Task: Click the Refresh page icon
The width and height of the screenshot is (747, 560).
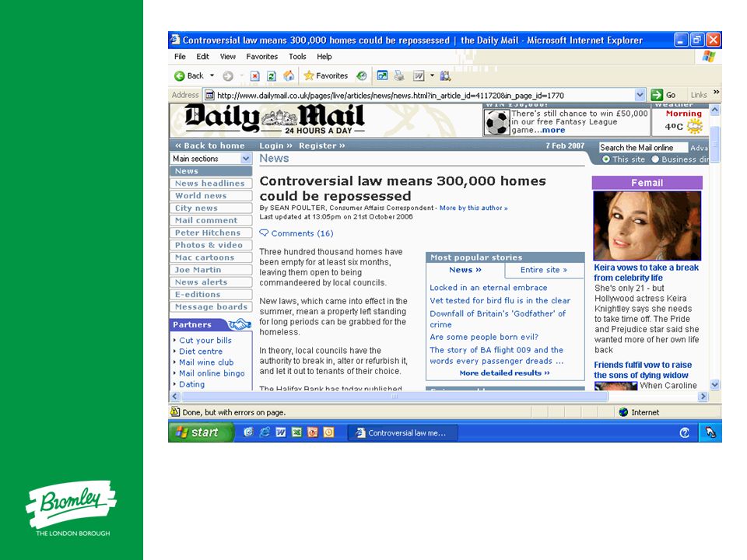Action: click(272, 75)
